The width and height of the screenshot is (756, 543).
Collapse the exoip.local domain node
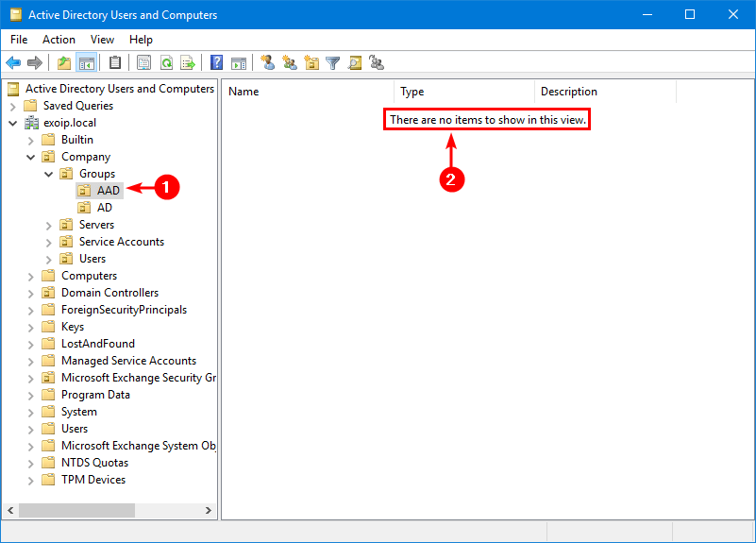click(13, 123)
